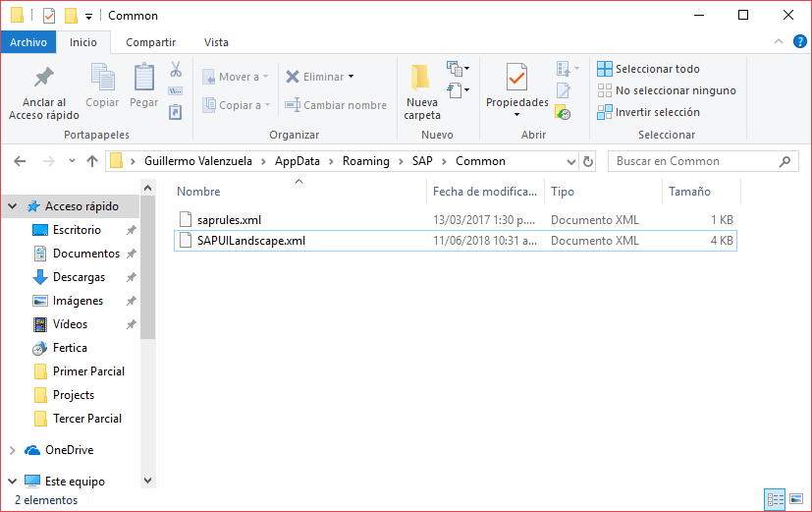This screenshot has width=812, height=512.
Task: Click the refresh icon beside address bar
Action: tap(588, 161)
